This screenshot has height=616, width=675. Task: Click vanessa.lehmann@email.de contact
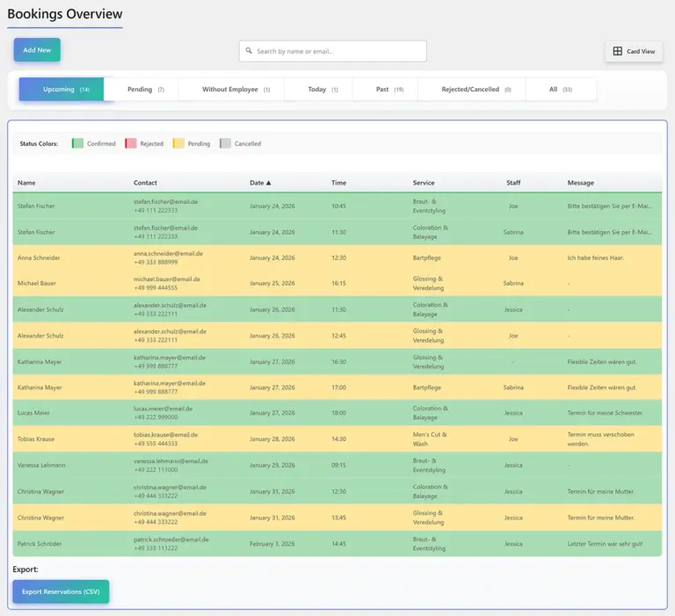coord(171,461)
